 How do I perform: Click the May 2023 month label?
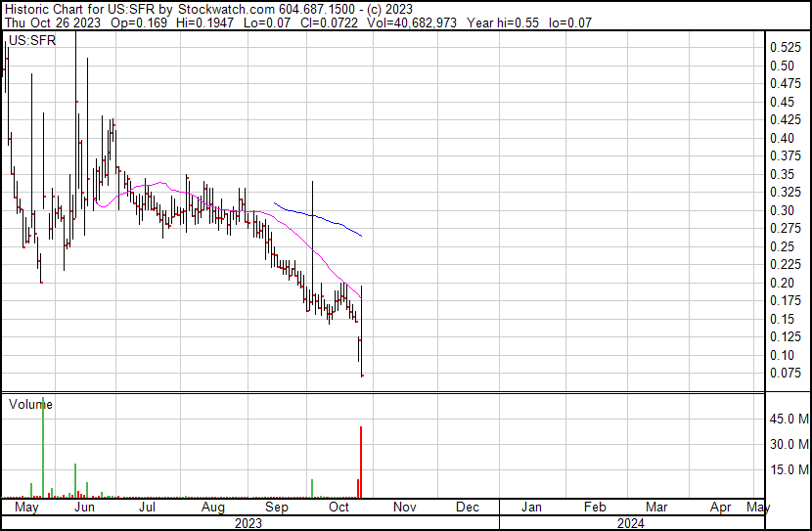[26, 508]
